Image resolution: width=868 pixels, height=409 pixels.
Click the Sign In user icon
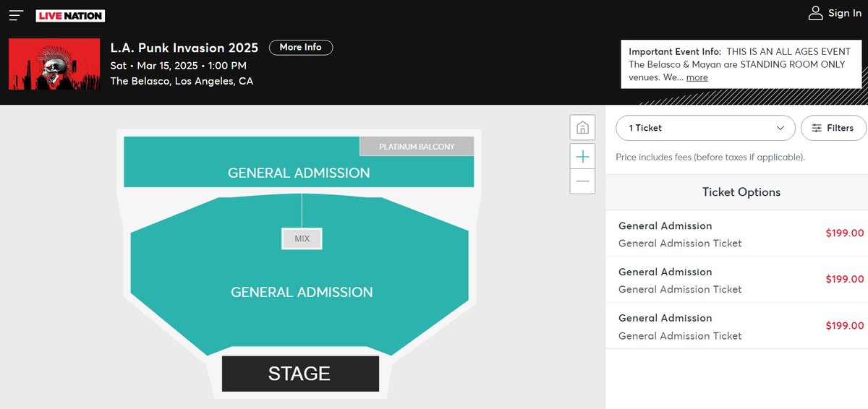[815, 13]
